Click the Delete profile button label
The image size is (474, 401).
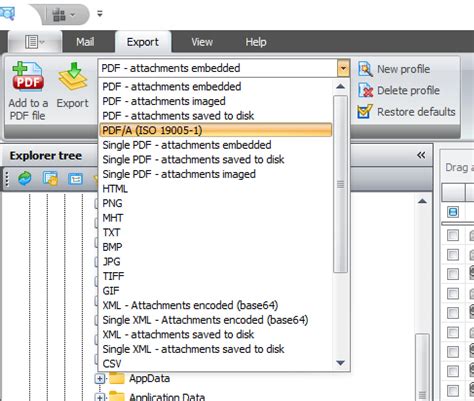pos(408,90)
